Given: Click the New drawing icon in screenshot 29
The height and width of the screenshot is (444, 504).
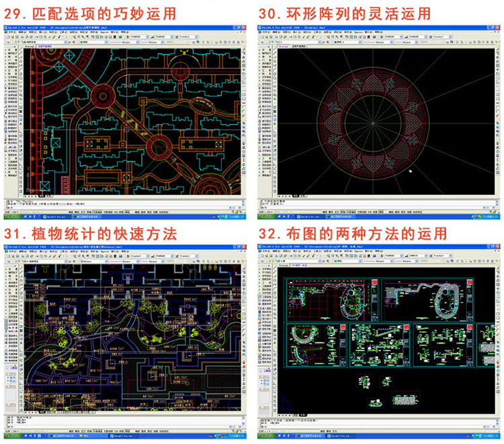Looking at the screenshot, I should tap(8, 37).
